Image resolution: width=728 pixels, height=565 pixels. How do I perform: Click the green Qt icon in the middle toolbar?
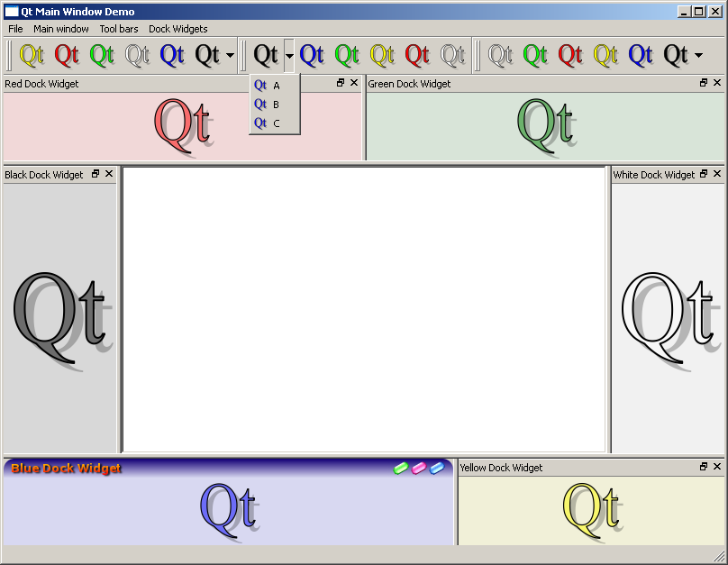tap(347, 55)
